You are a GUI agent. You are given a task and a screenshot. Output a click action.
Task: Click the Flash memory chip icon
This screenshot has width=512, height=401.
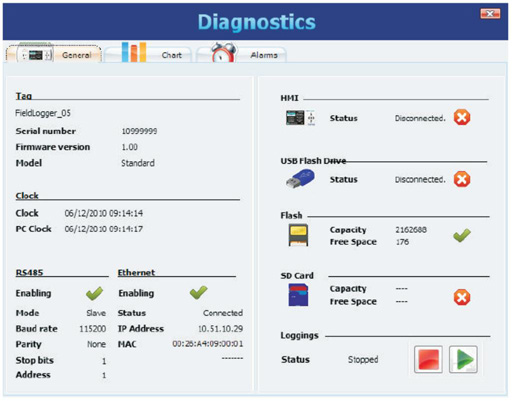coord(298,235)
